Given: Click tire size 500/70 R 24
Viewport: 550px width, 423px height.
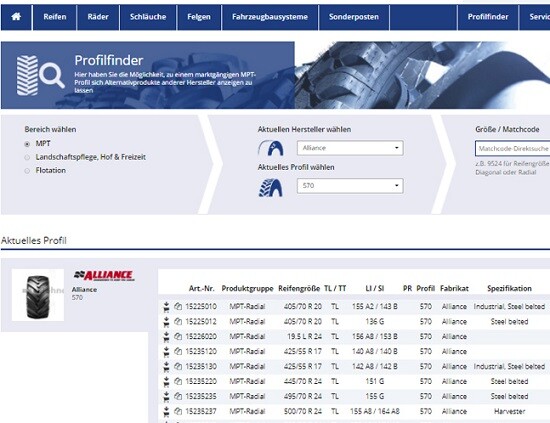Looking at the screenshot, I should click(303, 411).
